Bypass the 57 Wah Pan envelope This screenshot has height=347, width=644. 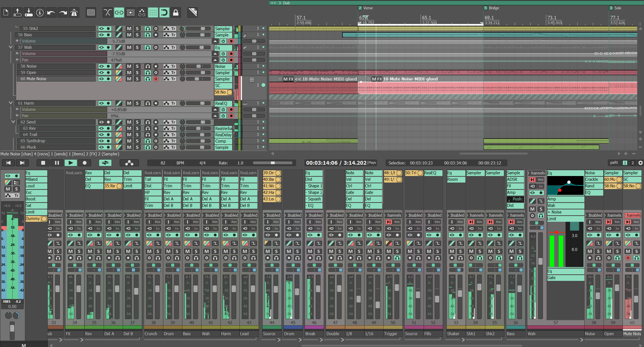pyautogui.click(x=223, y=60)
